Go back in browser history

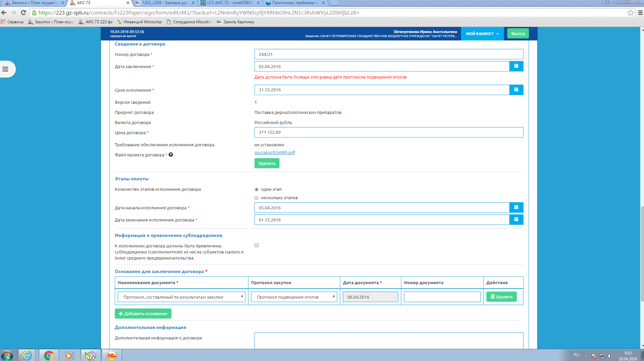pyautogui.click(x=4, y=13)
